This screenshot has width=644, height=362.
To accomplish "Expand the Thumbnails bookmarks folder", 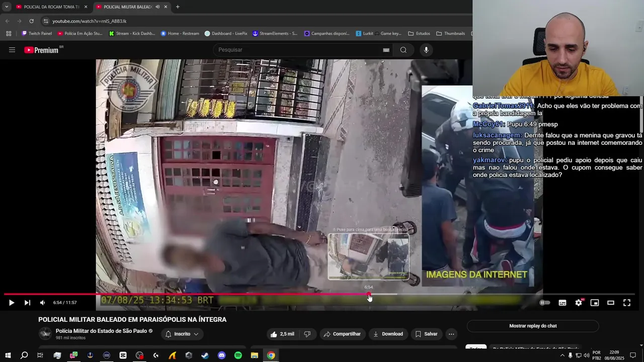I will [x=450, y=34].
